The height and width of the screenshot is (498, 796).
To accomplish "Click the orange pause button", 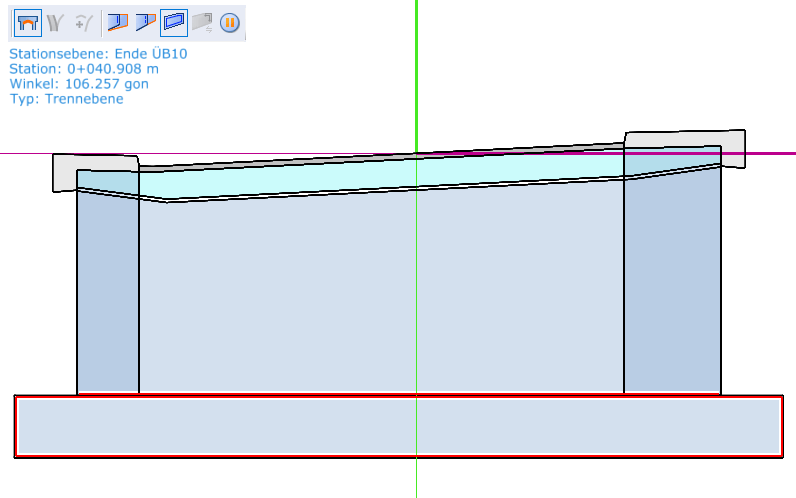I will 229,23.
